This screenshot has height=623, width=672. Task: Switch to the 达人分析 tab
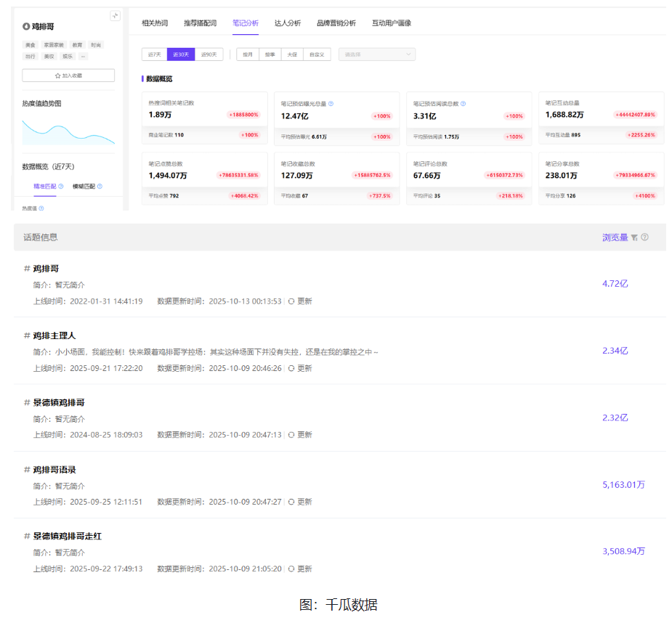tap(288, 23)
